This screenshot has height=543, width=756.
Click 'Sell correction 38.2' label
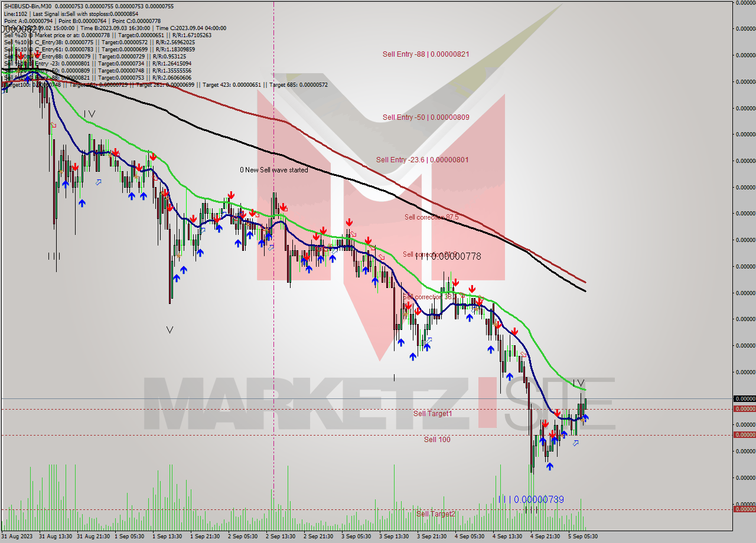[429, 297]
